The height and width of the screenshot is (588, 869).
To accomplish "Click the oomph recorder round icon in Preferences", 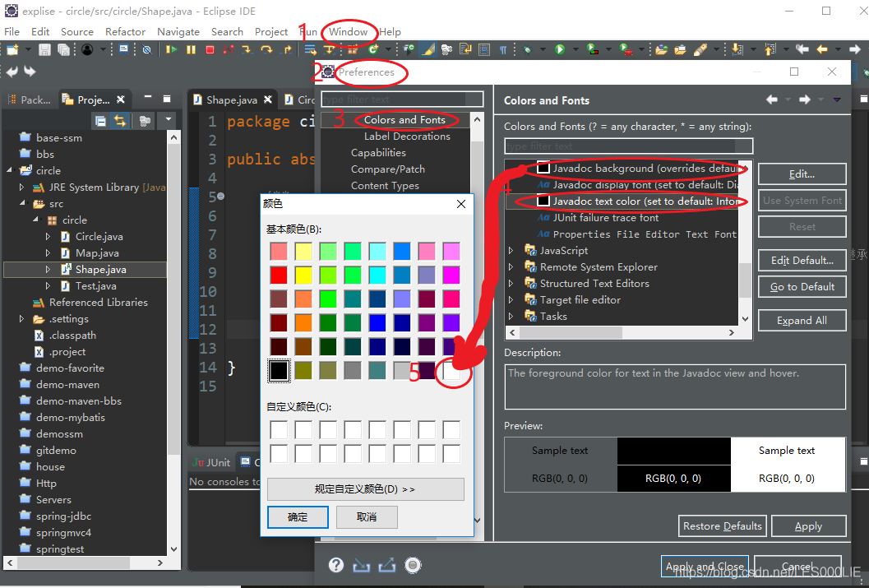I will coord(413,565).
